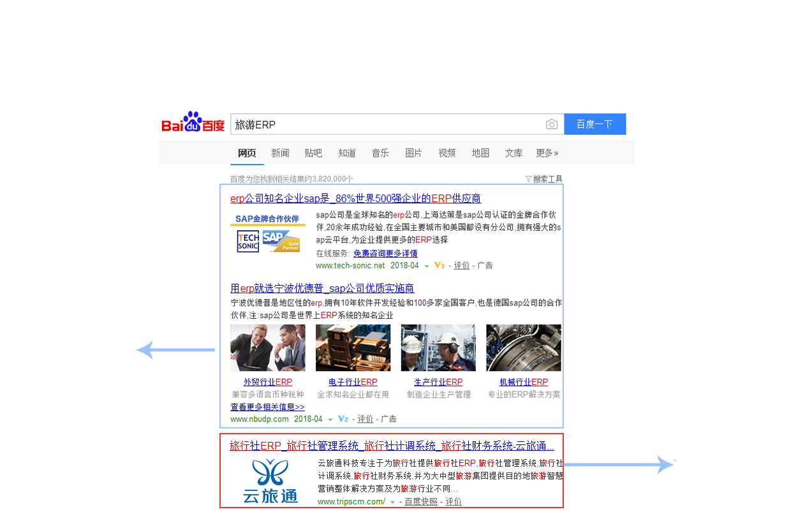Open the 搜索工具 filter tools

pyautogui.click(x=544, y=179)
